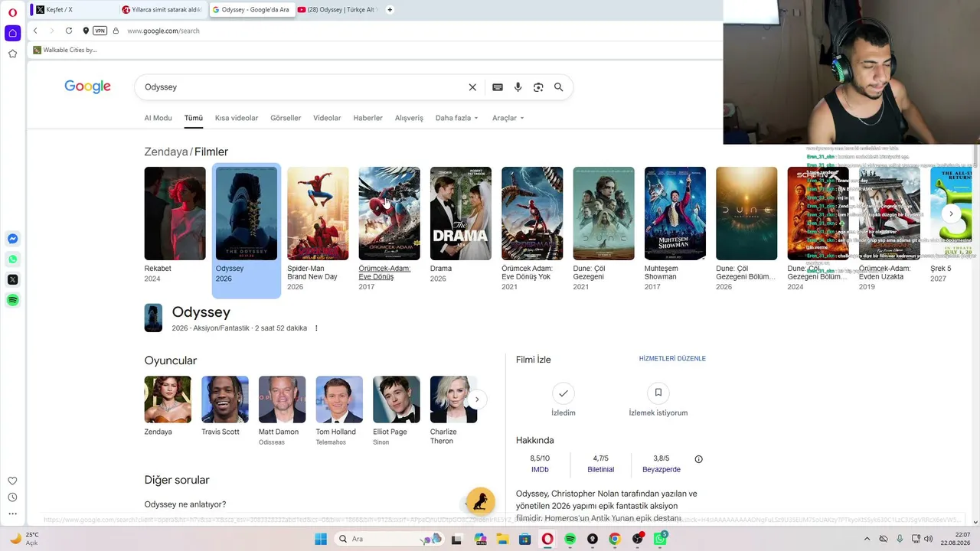Open Windows Start menu
This screenshot has width=980, height=551.
pyautogui.click(x=321, y=539)
